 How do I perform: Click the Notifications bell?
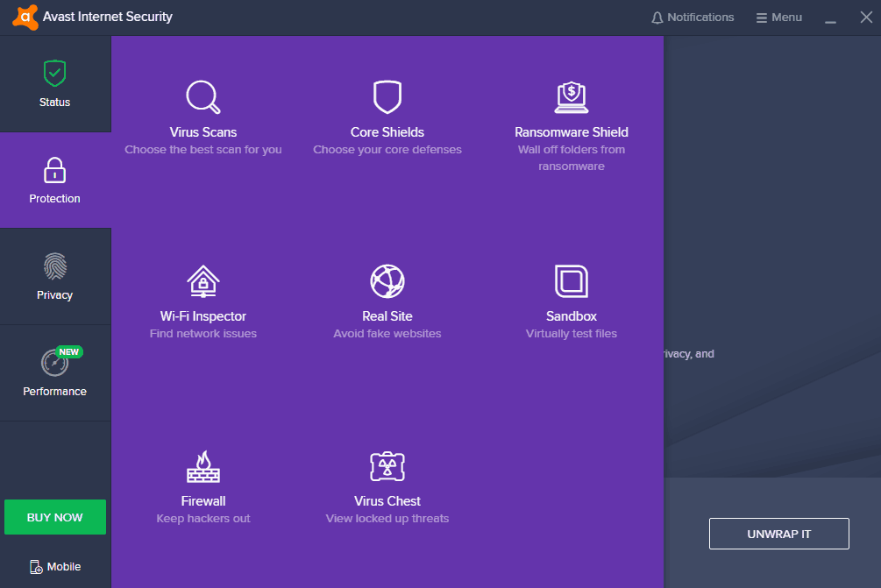tap(693, 17)
